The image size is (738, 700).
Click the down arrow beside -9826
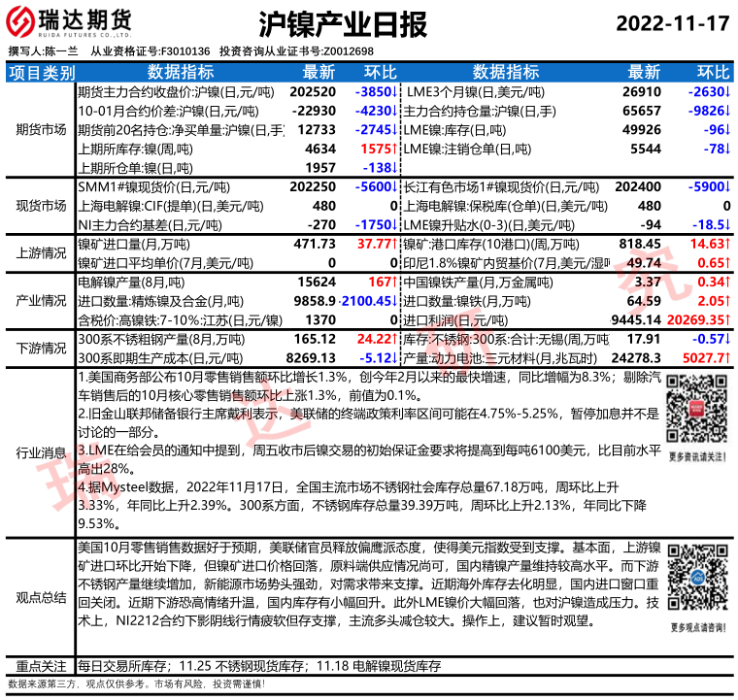[x=728, y=110]
